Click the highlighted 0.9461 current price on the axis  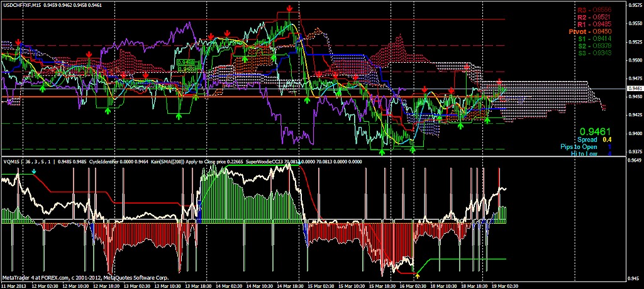coord(635,88)
